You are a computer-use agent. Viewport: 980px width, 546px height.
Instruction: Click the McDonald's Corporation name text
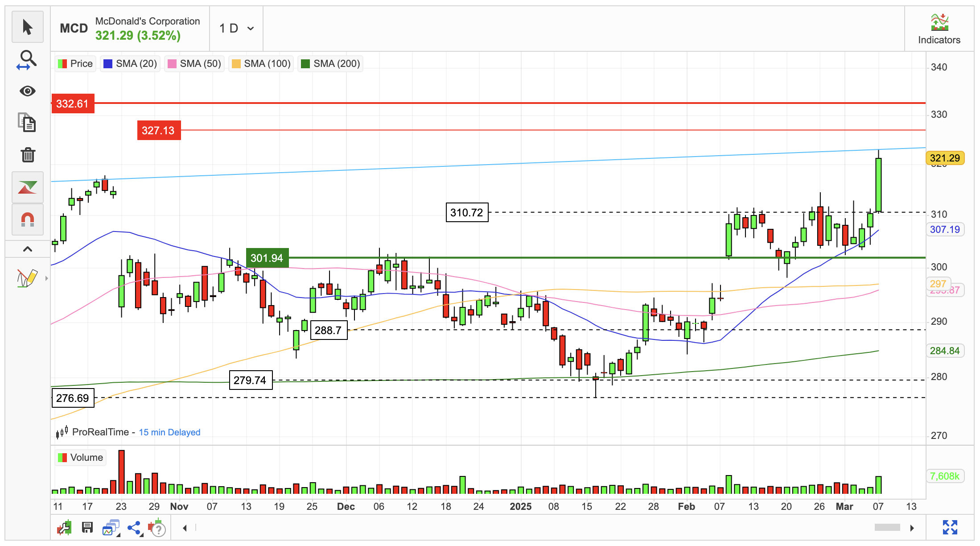click(x=148, y=21)
